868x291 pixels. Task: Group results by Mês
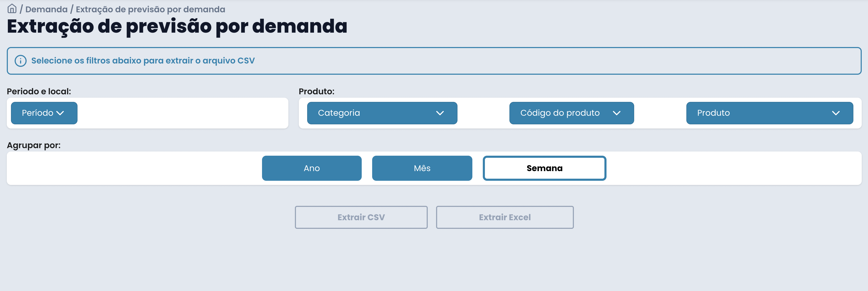[x=422, y=168]
